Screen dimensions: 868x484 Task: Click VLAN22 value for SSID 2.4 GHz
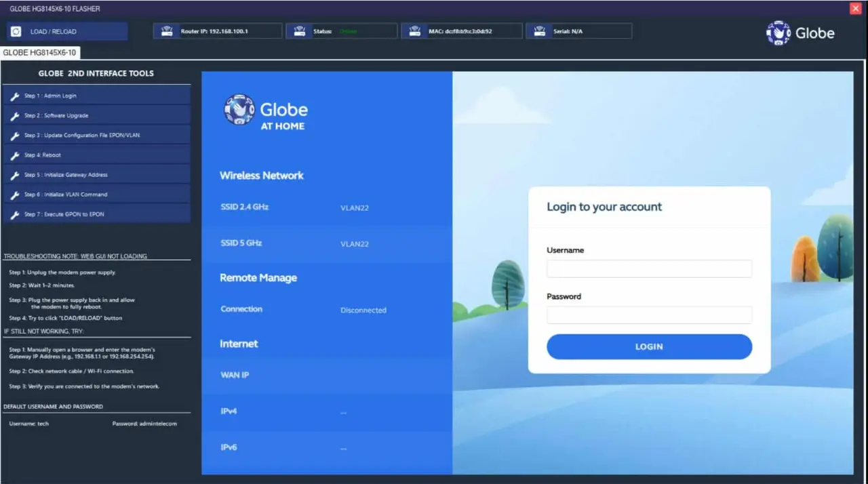(x=355, y=208)
